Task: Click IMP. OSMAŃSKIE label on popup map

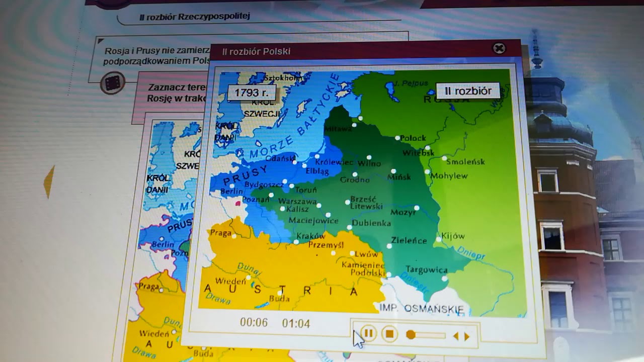Action: [x=422, y=308]
